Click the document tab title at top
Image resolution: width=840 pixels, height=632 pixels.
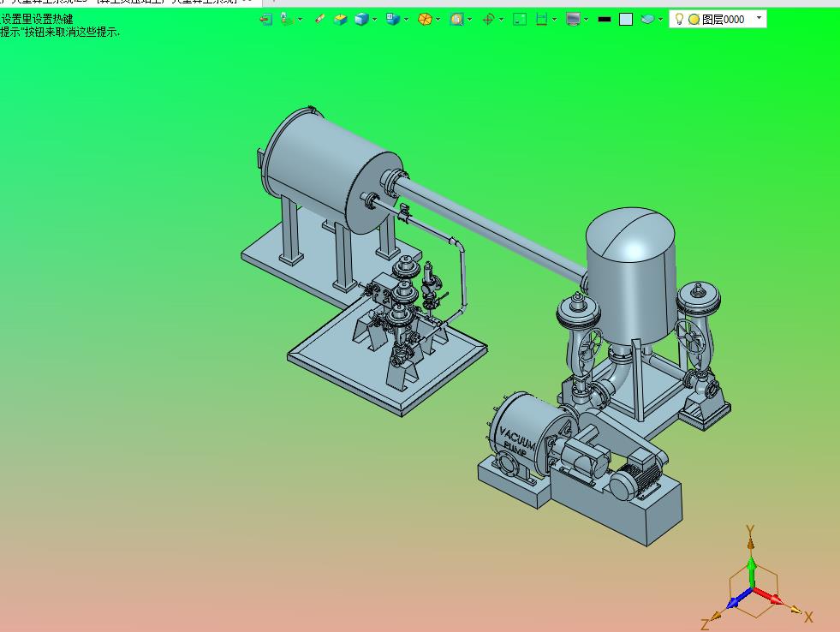127,3
